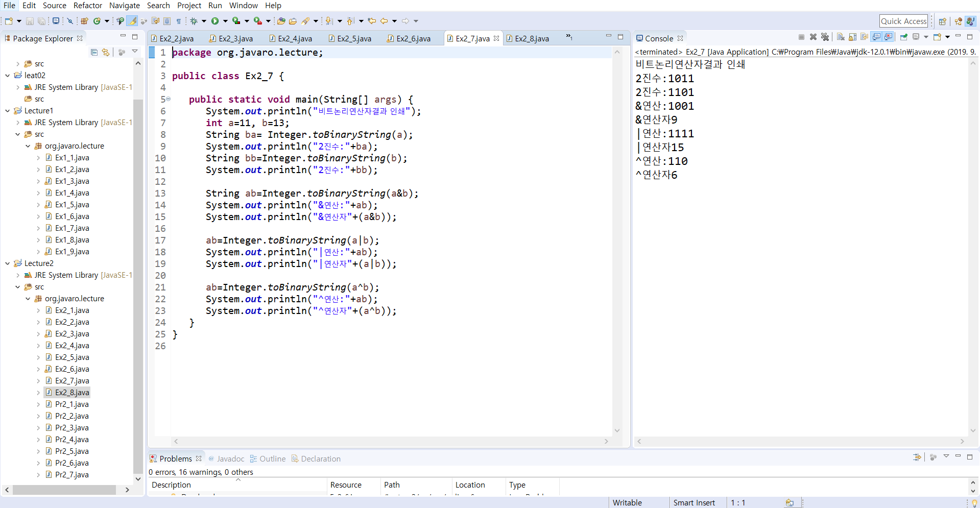The image size is (980, 508).
Task: Click the Clear Console icon
Action: click(841, 37)
